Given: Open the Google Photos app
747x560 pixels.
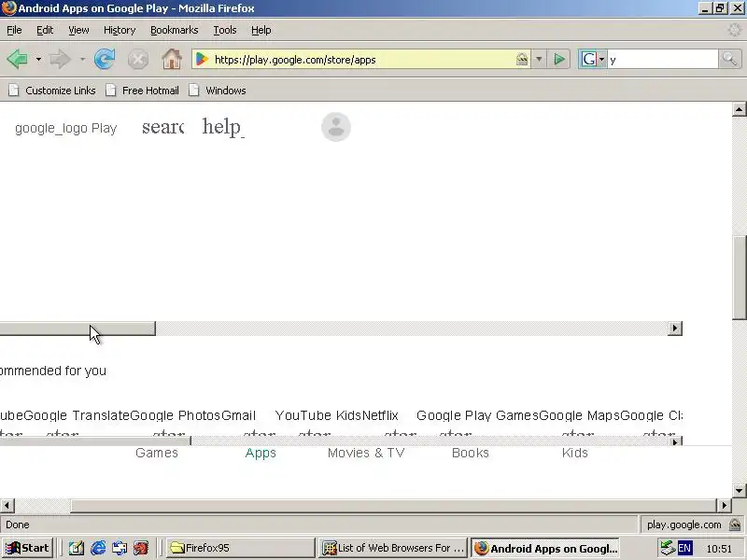Looking at the screenshot, I should pyautogui.click(x=176, y=415).
